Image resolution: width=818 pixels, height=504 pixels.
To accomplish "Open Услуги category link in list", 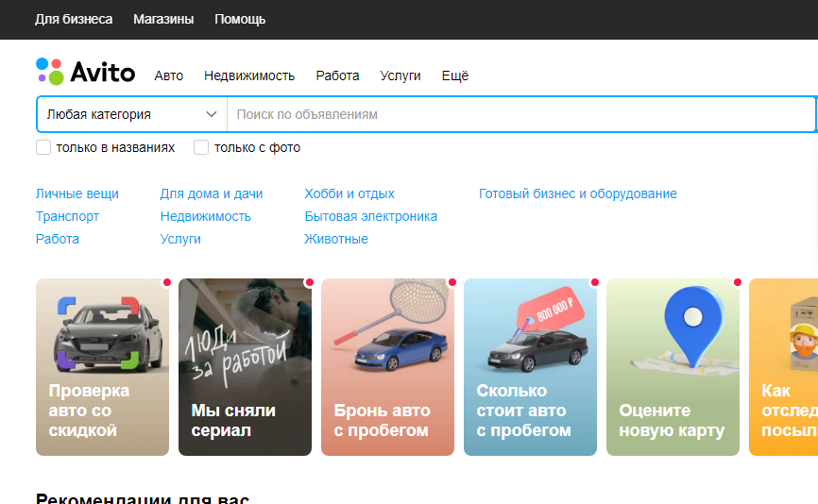I will 180,239.
